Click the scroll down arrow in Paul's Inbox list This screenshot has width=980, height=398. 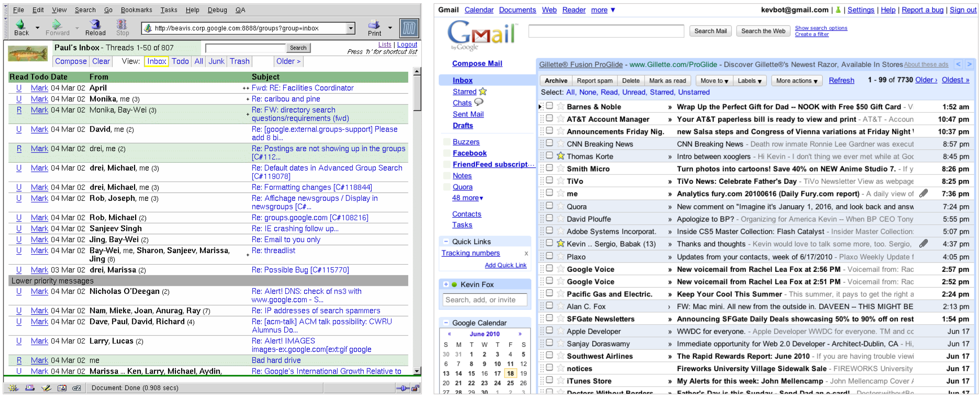417,371
